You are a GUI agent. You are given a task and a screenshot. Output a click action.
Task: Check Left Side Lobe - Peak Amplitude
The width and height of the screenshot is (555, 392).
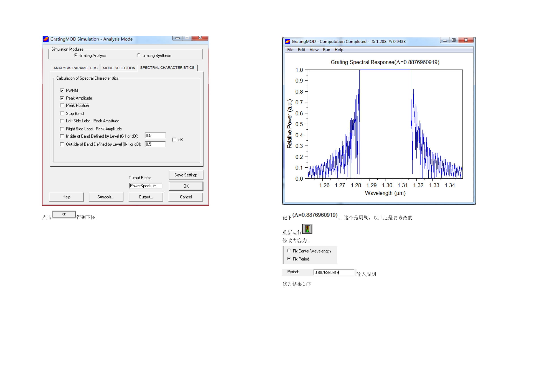click(x=62, y=121)
